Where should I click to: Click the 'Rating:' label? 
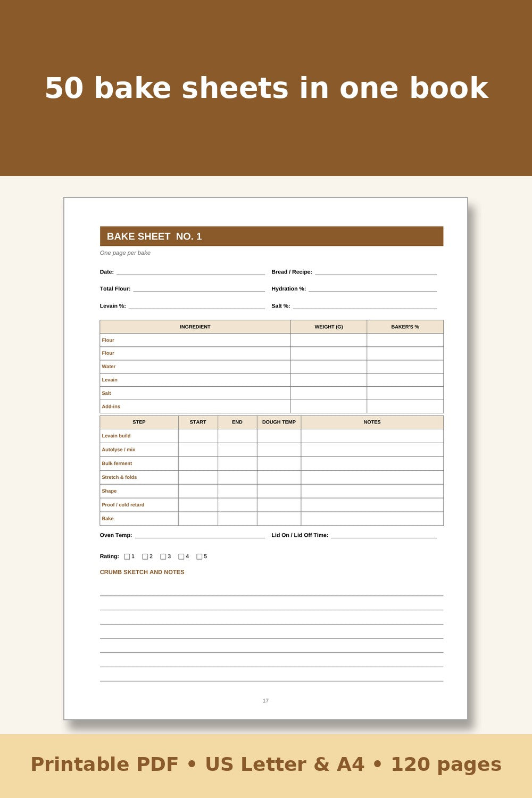tap(110, 556)
